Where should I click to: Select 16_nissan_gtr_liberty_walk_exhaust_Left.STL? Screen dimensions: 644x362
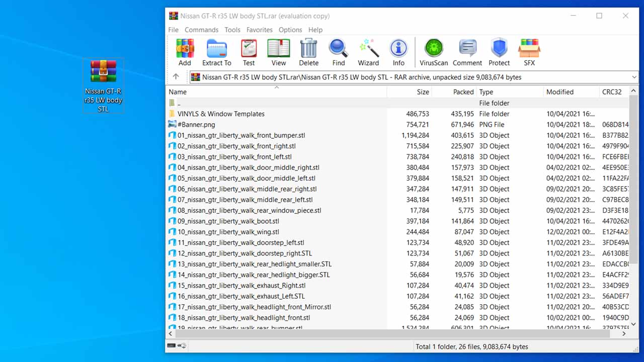click(397, 296)
